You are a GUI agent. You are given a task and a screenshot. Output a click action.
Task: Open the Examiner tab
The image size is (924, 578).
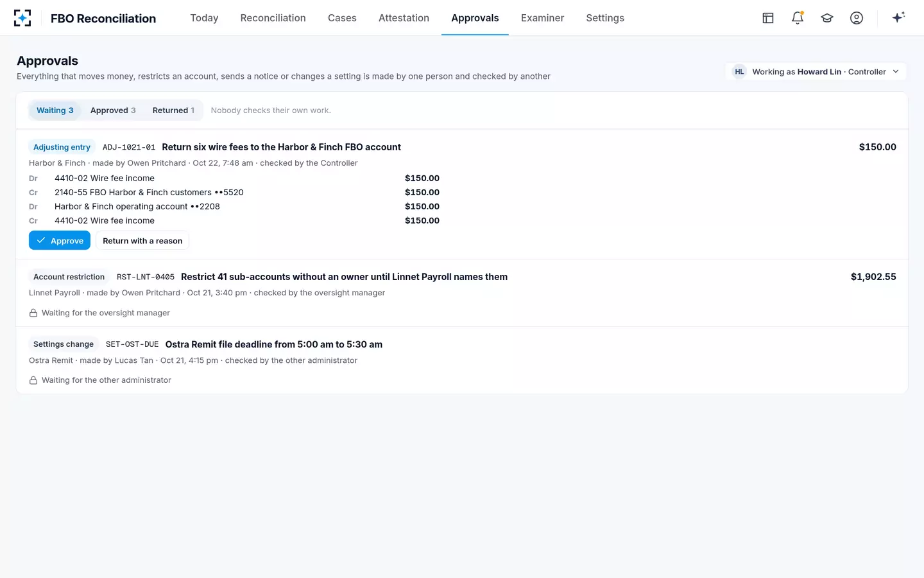[x=542, y=18]
